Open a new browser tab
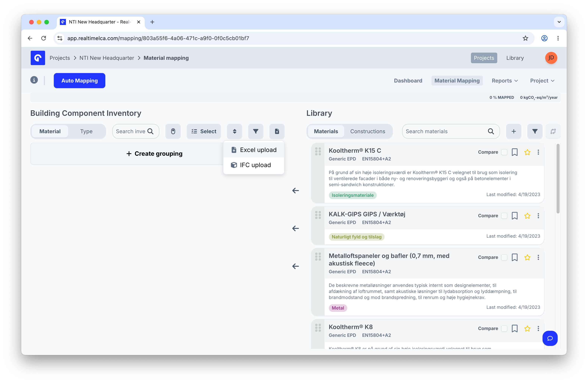This screenshot has height=383, width=588. (x=152, y=22)
